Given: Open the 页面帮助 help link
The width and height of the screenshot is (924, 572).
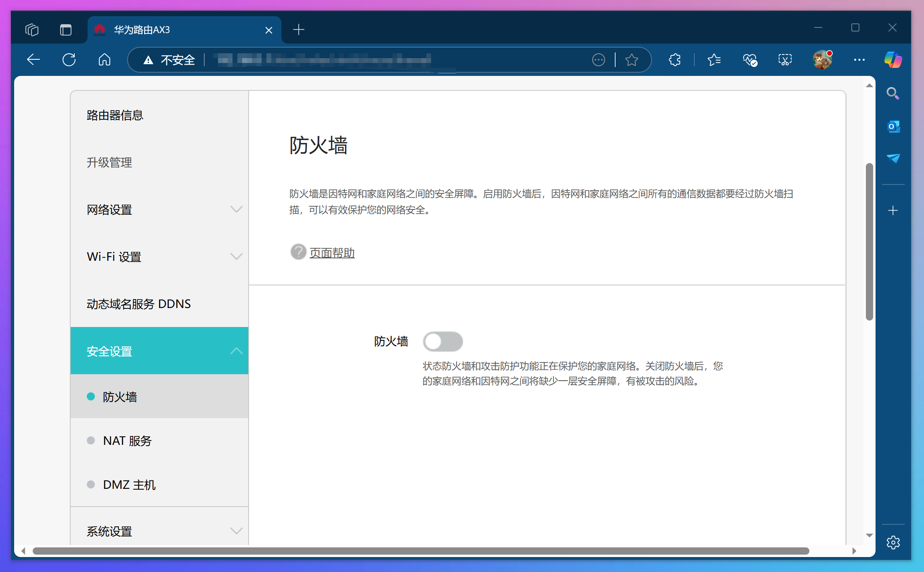Looking at the screenshot, I should [x=331, y=253].
